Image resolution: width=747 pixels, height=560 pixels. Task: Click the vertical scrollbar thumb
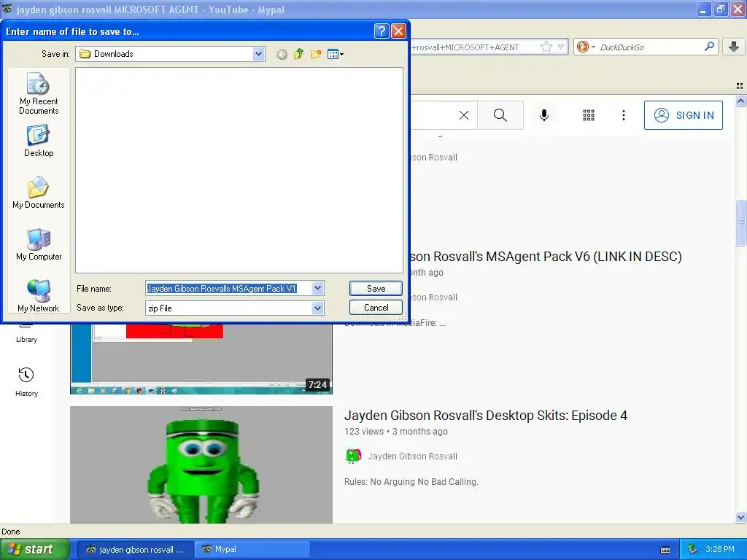[740, 223]
